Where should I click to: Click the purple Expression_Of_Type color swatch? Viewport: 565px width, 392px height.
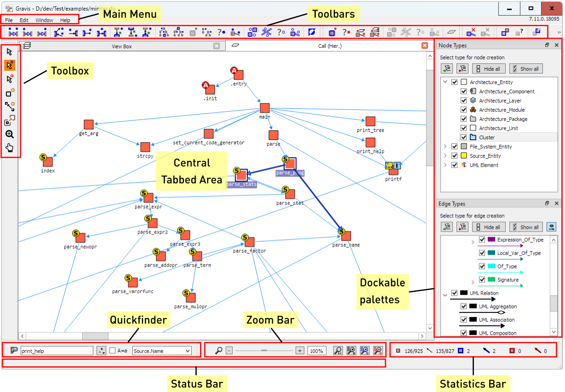click(x=491, y=239)
